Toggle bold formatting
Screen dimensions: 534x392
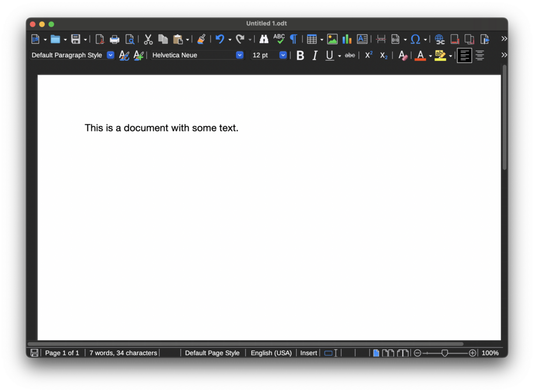300,55
